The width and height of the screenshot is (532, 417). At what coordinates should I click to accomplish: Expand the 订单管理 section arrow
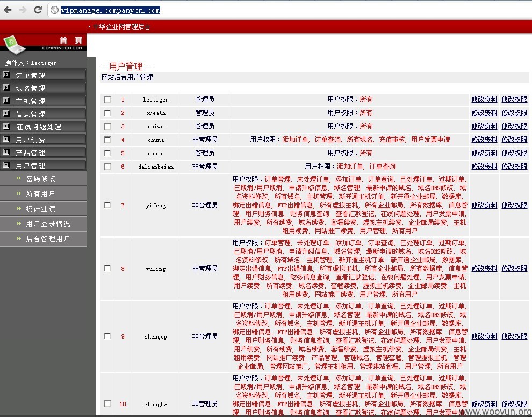tap(6, 75)
